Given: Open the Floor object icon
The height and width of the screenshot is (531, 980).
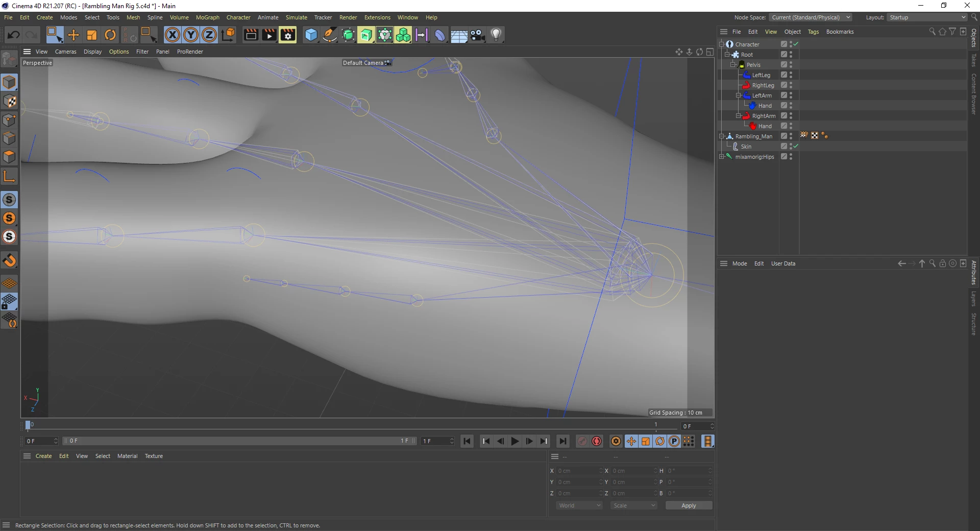Looking at the screenshot, I should tap(458, 35).
